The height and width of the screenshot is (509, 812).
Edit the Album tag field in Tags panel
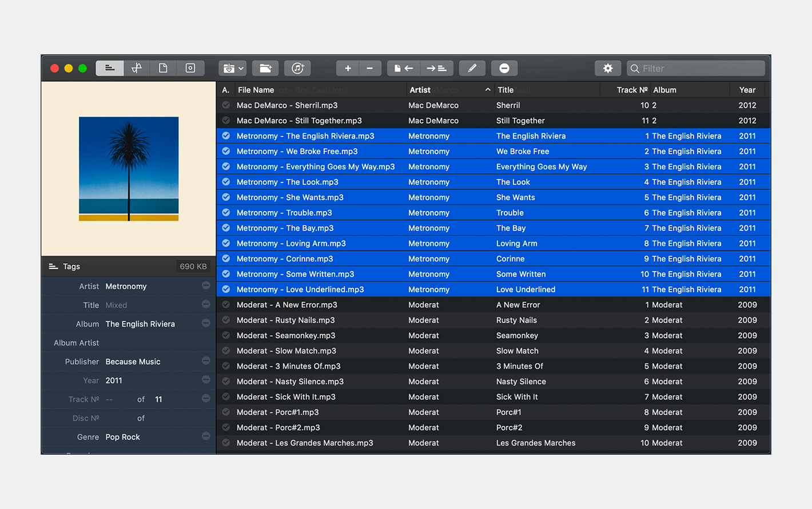coord(152,324)
